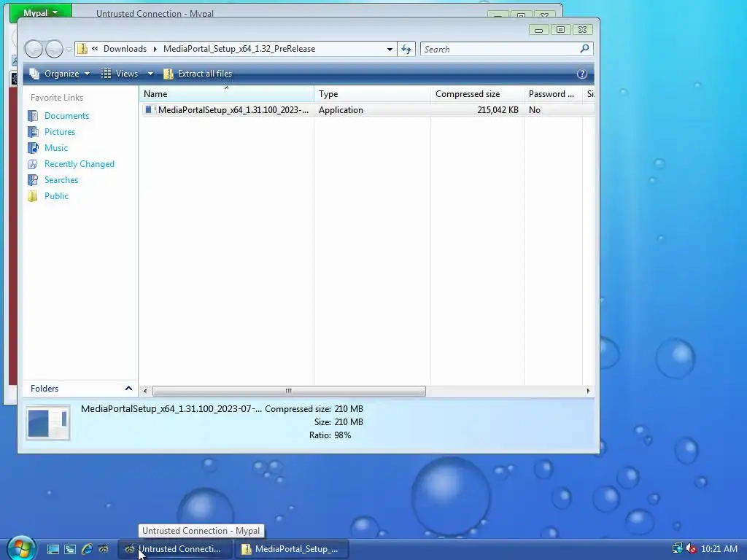Close the explorer window
The image size is (747, 560).
point(582,29)
